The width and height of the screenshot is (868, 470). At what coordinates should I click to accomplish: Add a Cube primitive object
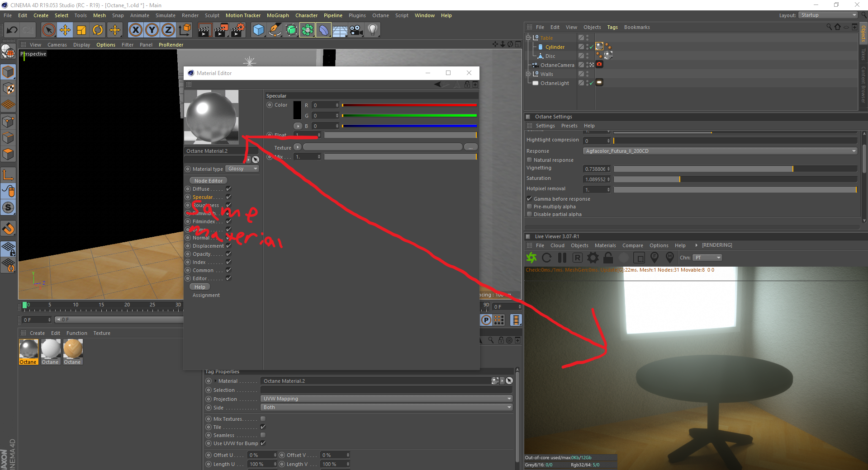coord(258,30)
